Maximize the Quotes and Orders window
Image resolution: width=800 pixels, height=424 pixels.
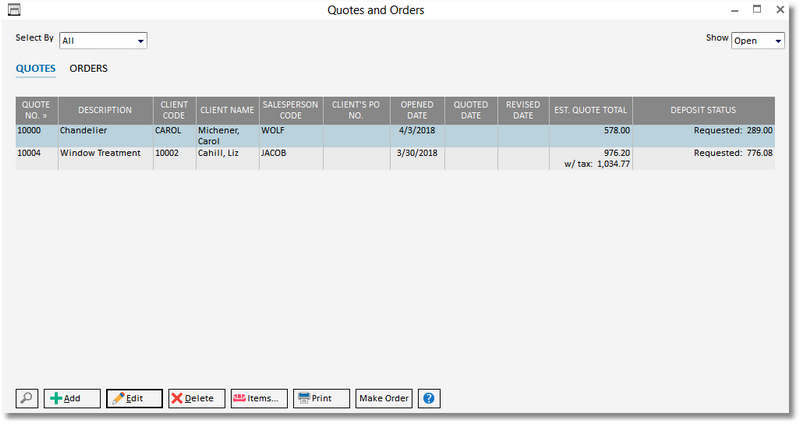click(757, 9)
